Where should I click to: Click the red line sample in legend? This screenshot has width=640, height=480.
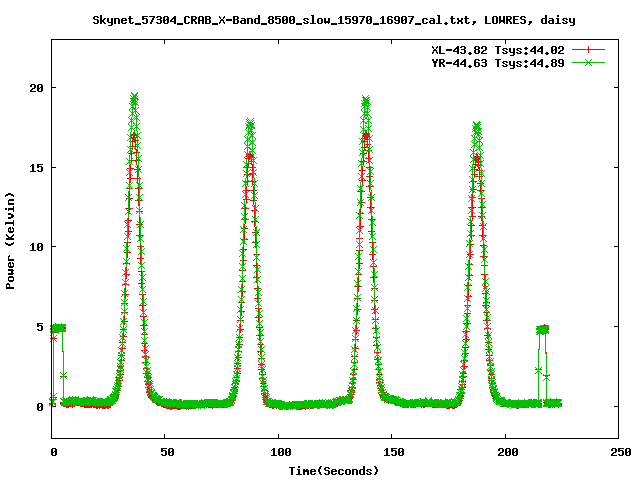[590, 49]
